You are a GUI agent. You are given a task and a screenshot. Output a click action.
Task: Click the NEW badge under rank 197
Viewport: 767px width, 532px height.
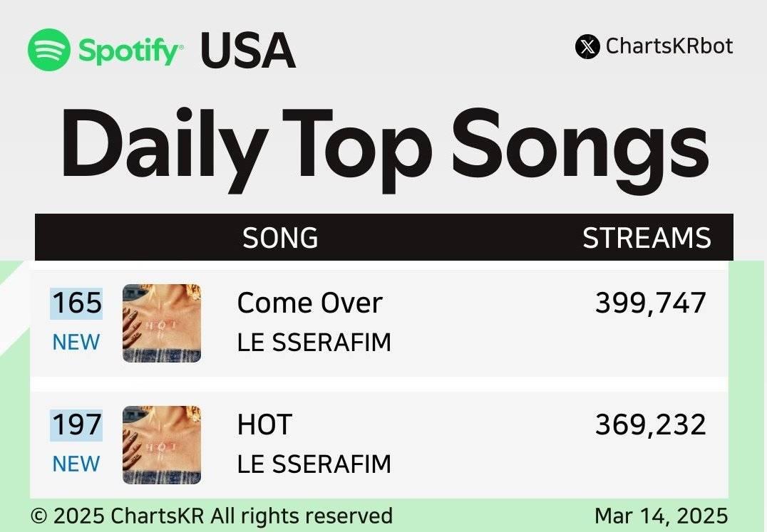click(x=76, y=464)
